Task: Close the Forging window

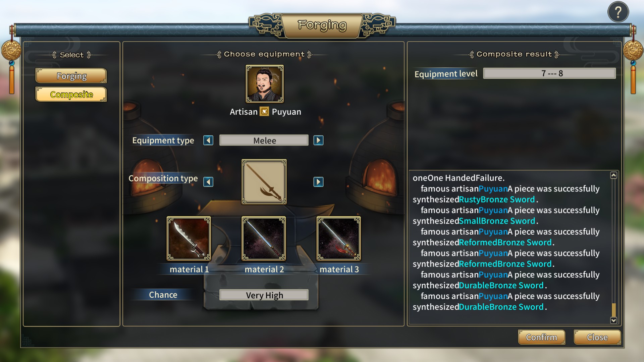Action: click(597, 337)
